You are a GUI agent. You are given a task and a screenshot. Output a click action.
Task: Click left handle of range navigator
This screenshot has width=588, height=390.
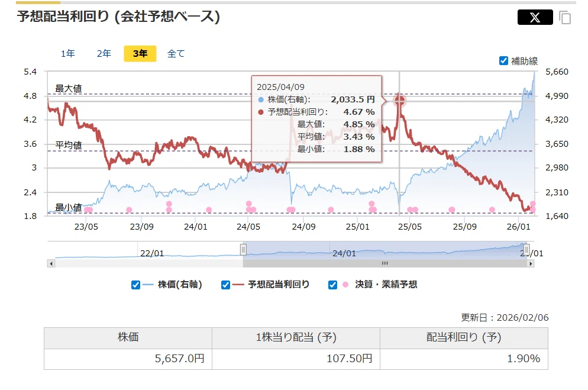(x=243, y=249)
